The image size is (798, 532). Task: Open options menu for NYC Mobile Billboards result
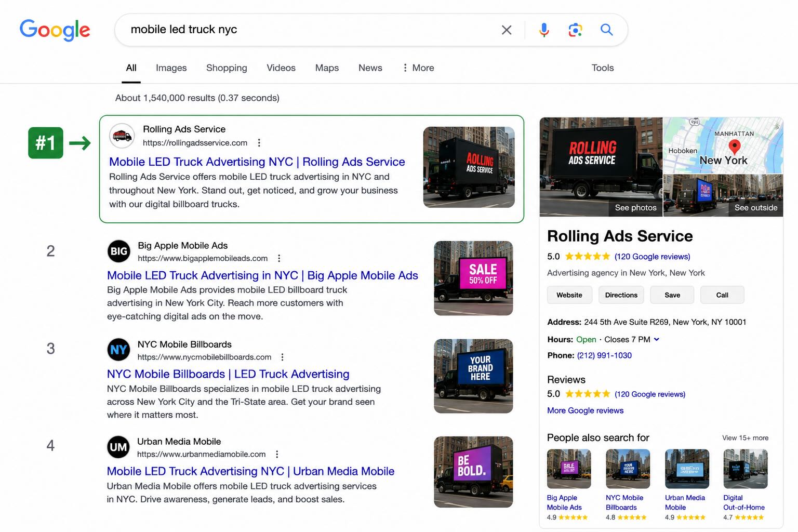pos(283,357)
